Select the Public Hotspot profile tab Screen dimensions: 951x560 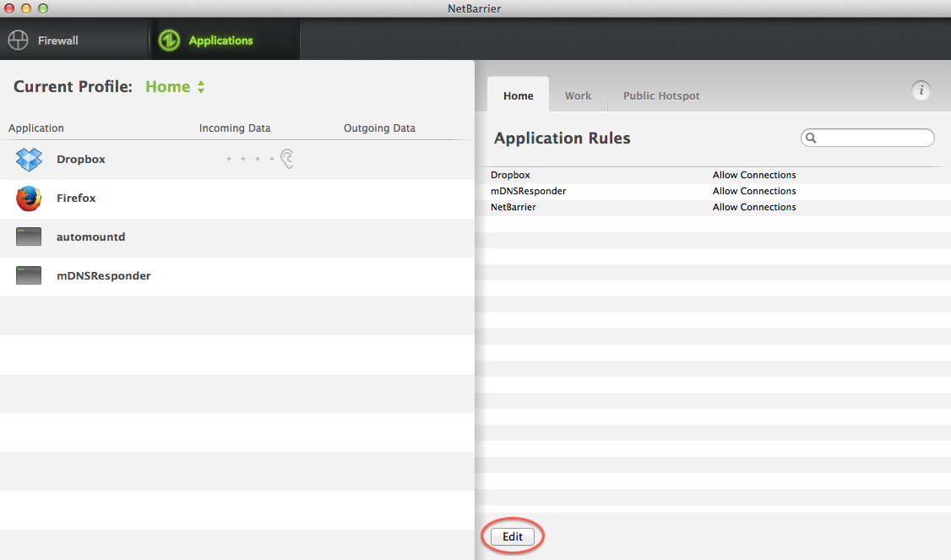(x=661, y=95)
